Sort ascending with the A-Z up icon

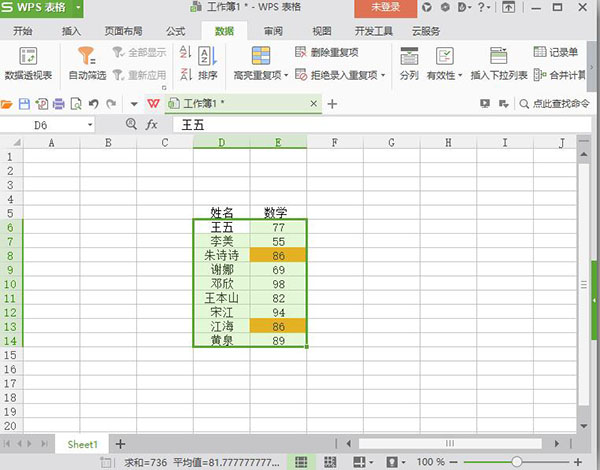click(186, 52)
